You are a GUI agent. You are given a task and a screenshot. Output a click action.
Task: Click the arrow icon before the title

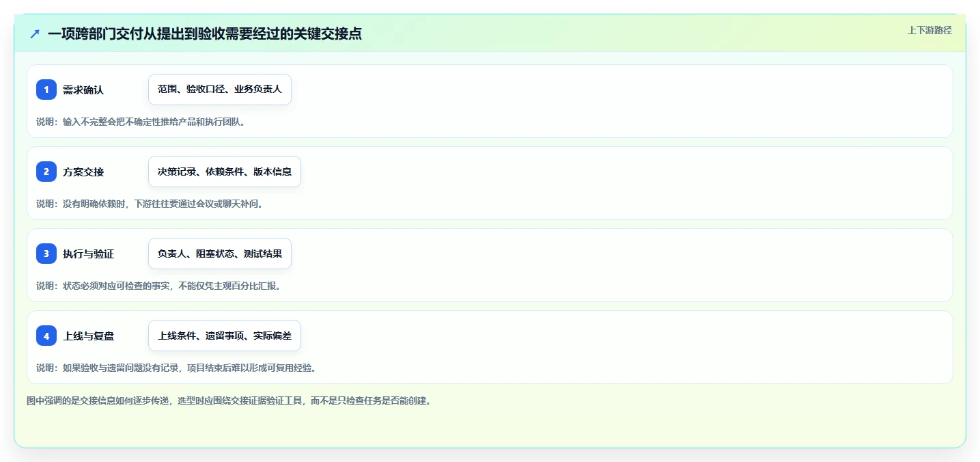[x=35, y=34]
